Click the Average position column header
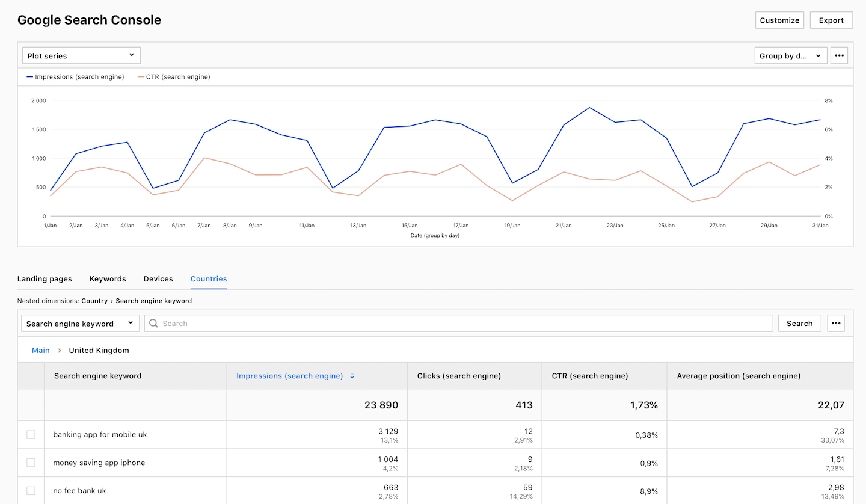Viewport: 866px width, 504px height. 739,376
